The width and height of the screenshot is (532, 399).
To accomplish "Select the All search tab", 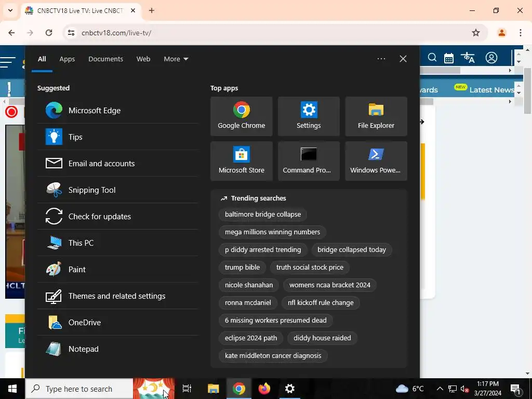I will [42, 59].
